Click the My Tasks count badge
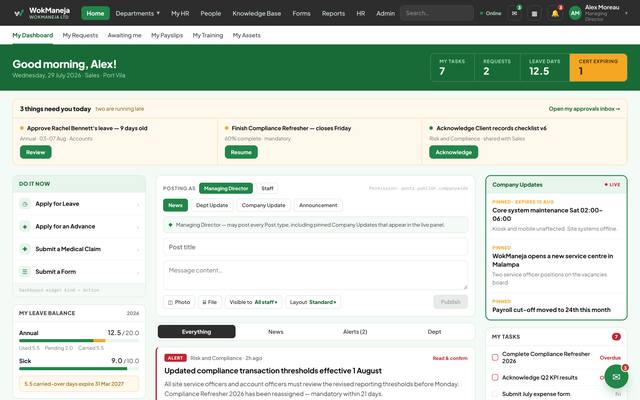This screenshot has width=640, height=400. [616, 337]
